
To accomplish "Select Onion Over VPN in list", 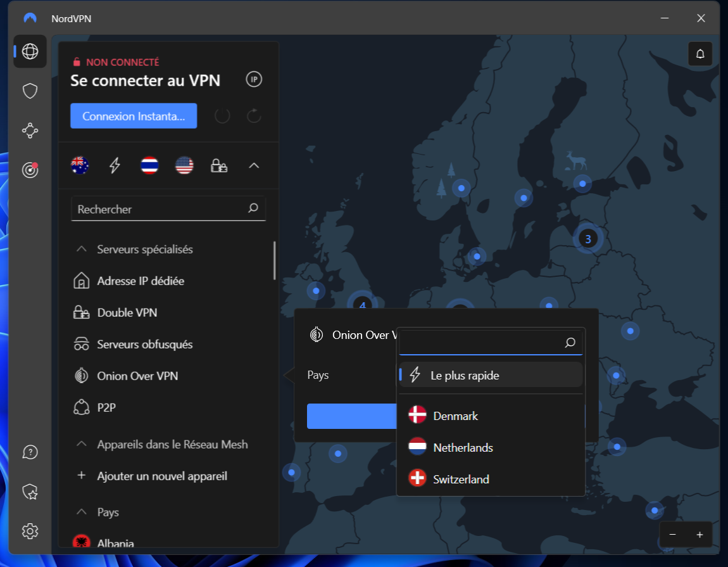I will [137, 376].
